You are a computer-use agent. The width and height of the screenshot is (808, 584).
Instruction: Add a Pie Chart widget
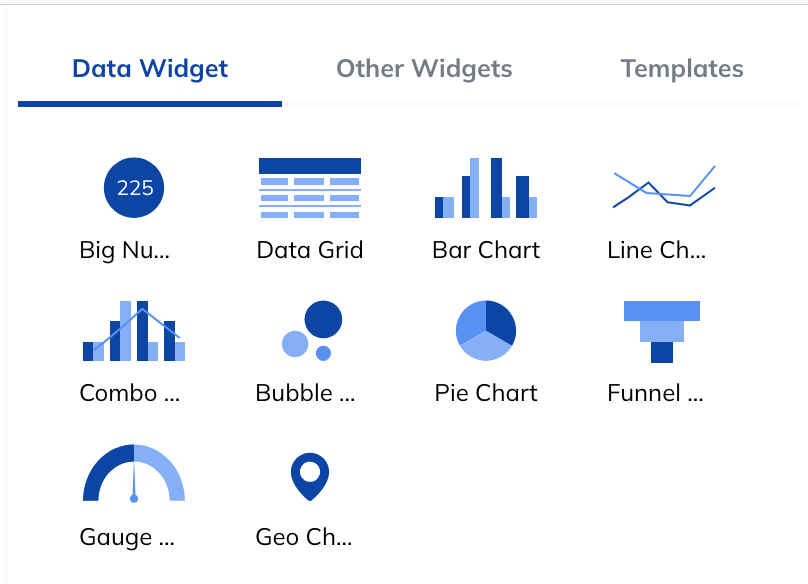486,330
